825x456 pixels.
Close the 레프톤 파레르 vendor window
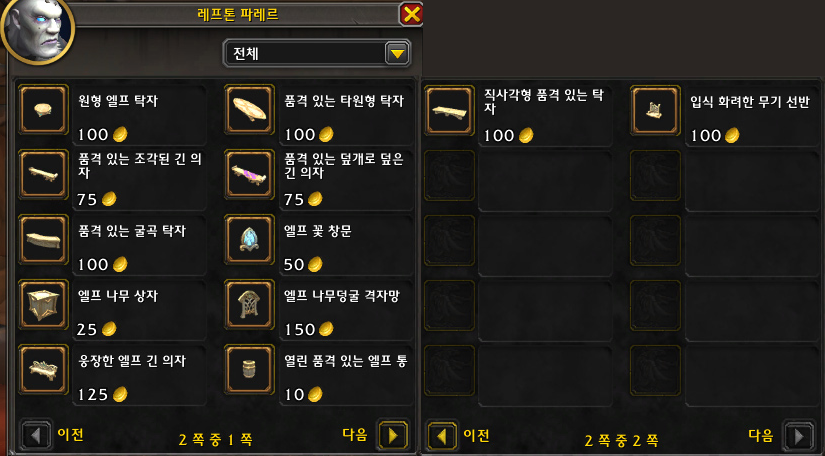411,14
